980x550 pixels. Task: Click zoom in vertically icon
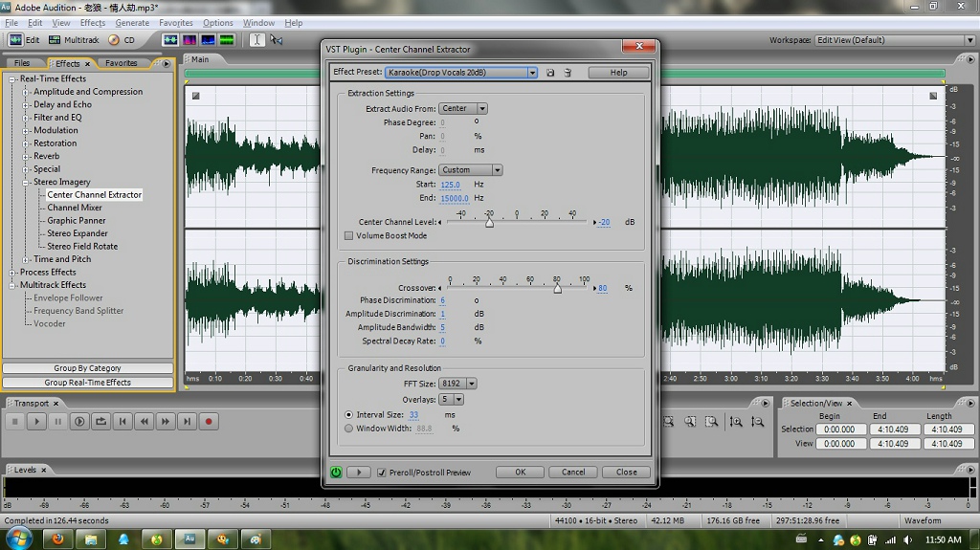coord(736,422)
